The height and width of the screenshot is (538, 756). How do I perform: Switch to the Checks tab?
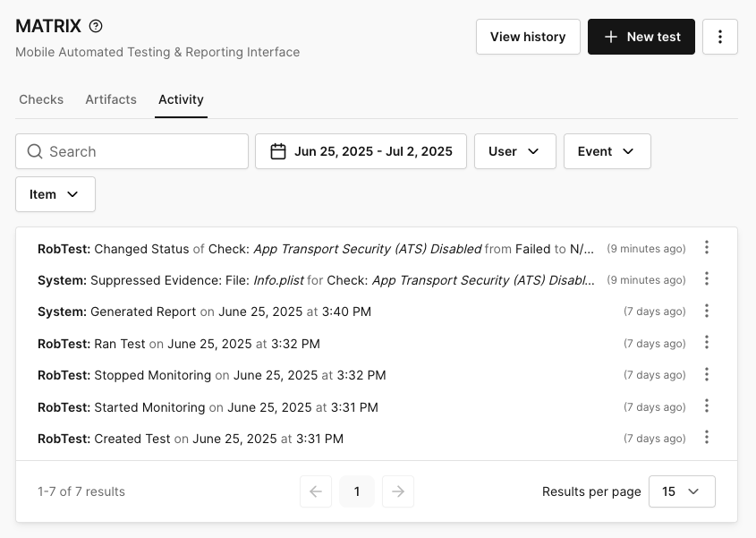[41, 99]
